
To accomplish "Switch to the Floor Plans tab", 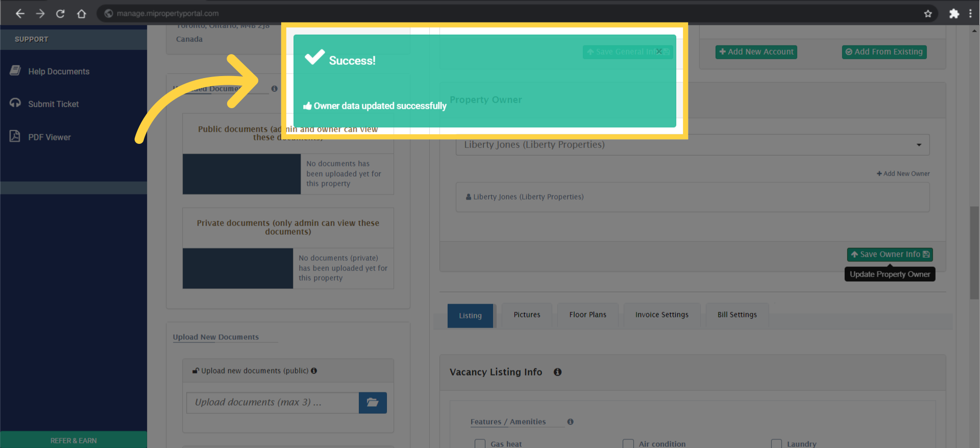I will (x=588, y=315).
